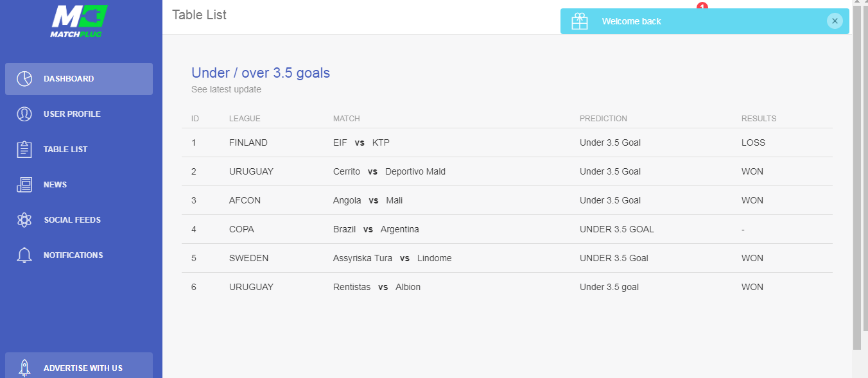Open the Social Feeds menu item

pyautogui.click(x=79, y=220)
